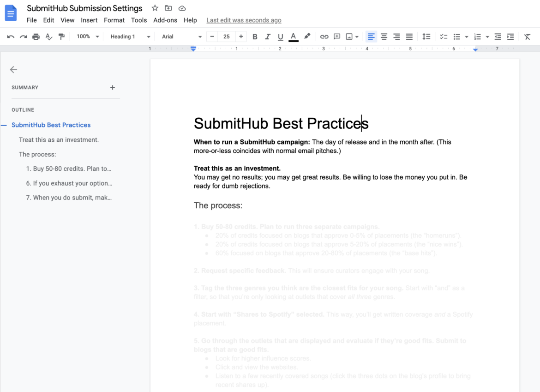Click the undo arrow icon

[x=11, y=37]
